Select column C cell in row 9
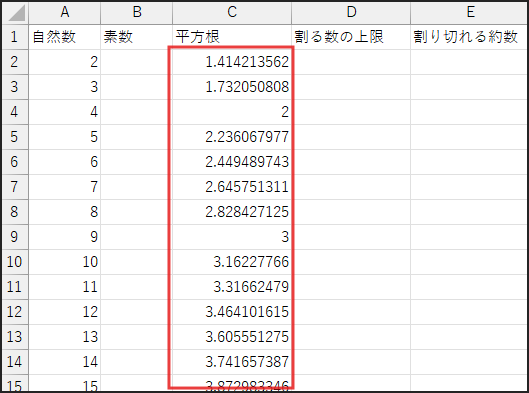The height and width of the screenshot is (393, 529). pos(232,237)
